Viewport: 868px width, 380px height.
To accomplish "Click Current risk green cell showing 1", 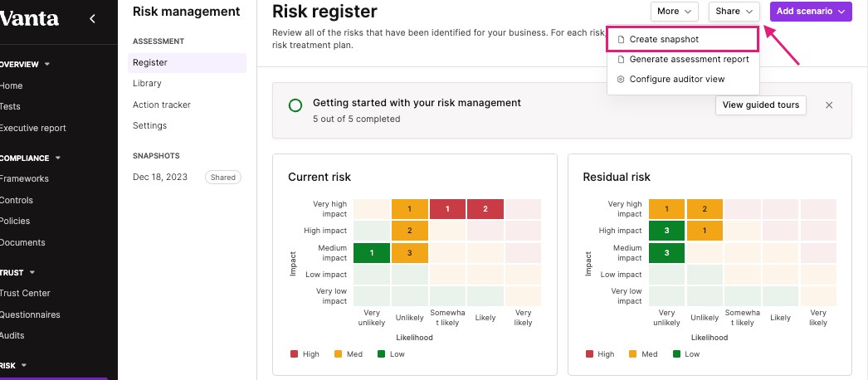I will [372, 253].
